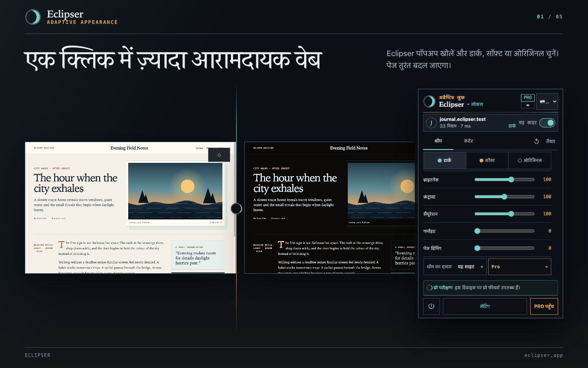Viewport: 588px width, 368px height.
Task: Select the डार्क theme option
Action: tap(445, 161)
